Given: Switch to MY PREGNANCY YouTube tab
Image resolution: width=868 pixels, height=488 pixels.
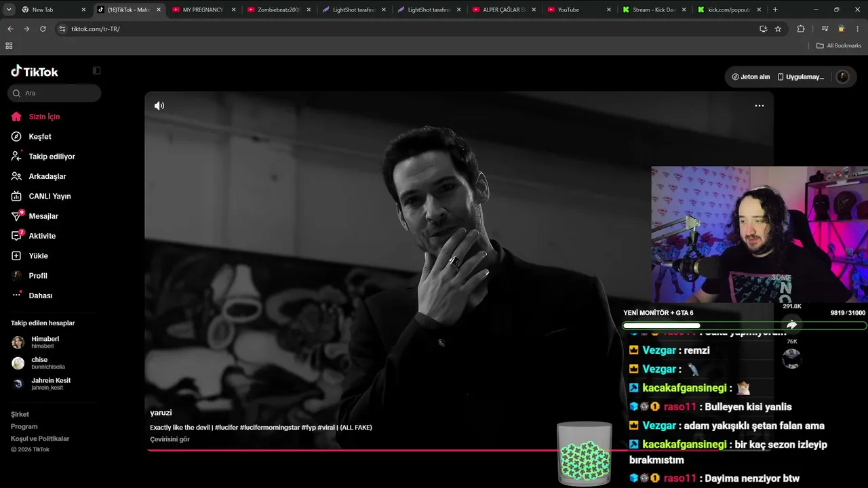Looking at the screenshot, I should [x=203, y=9].
